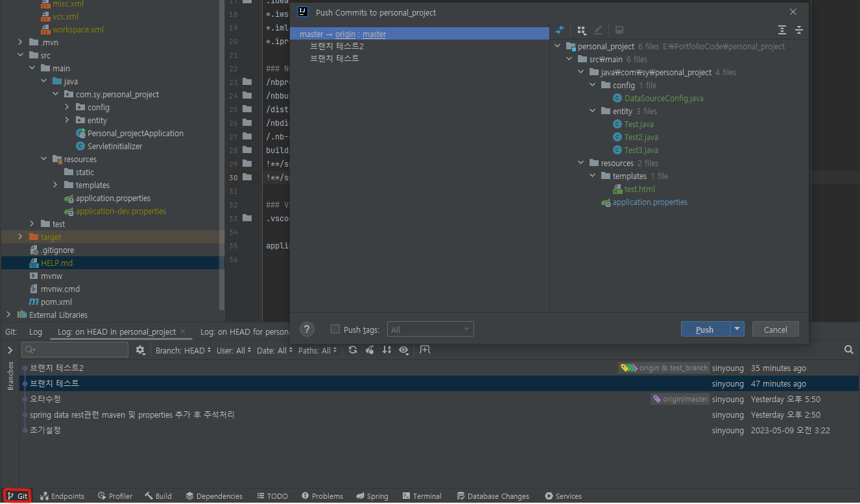
Task: Select .gitignore in project tree
Action: [x=57, y=250]
